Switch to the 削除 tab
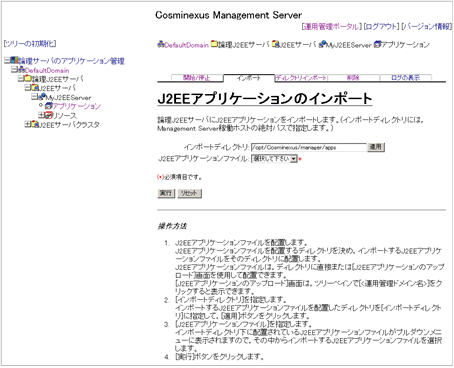 [353, 78]
